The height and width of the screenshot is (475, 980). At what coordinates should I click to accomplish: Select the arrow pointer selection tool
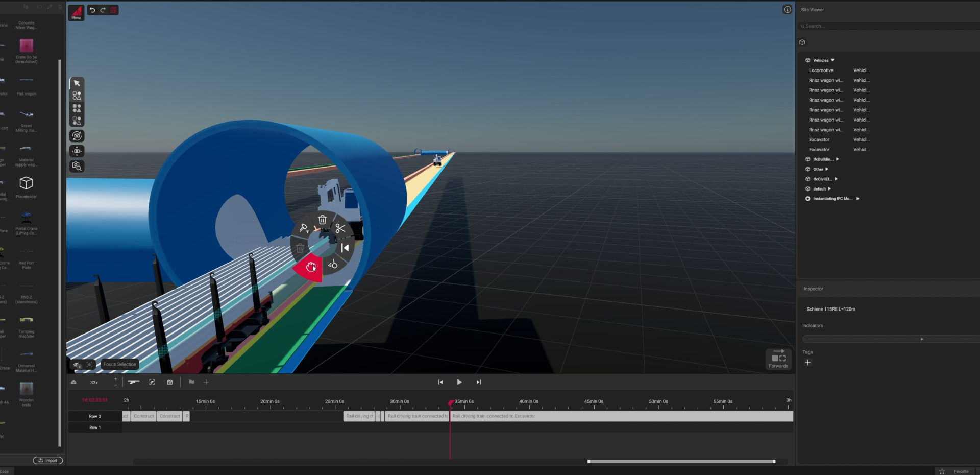[77, 83]
